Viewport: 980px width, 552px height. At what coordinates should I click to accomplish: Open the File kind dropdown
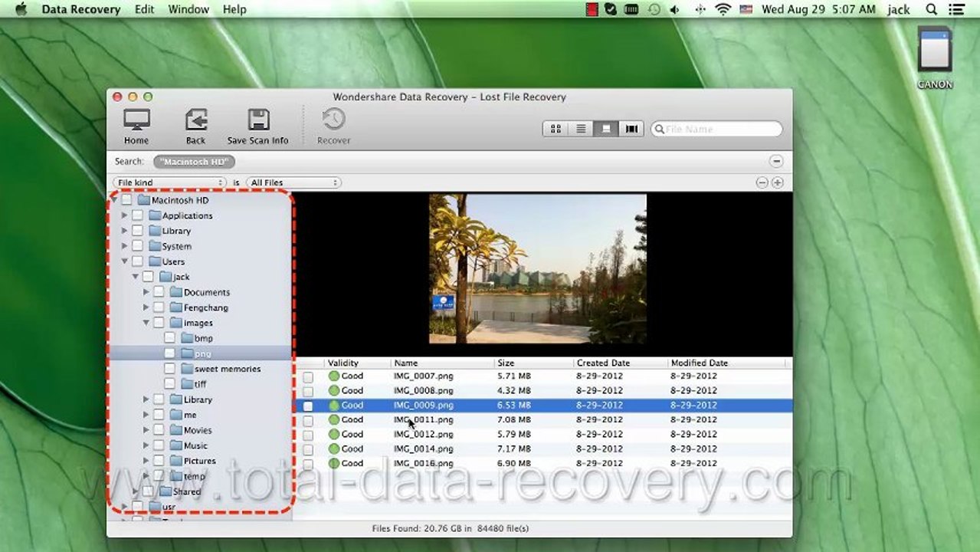click(170, 182)
